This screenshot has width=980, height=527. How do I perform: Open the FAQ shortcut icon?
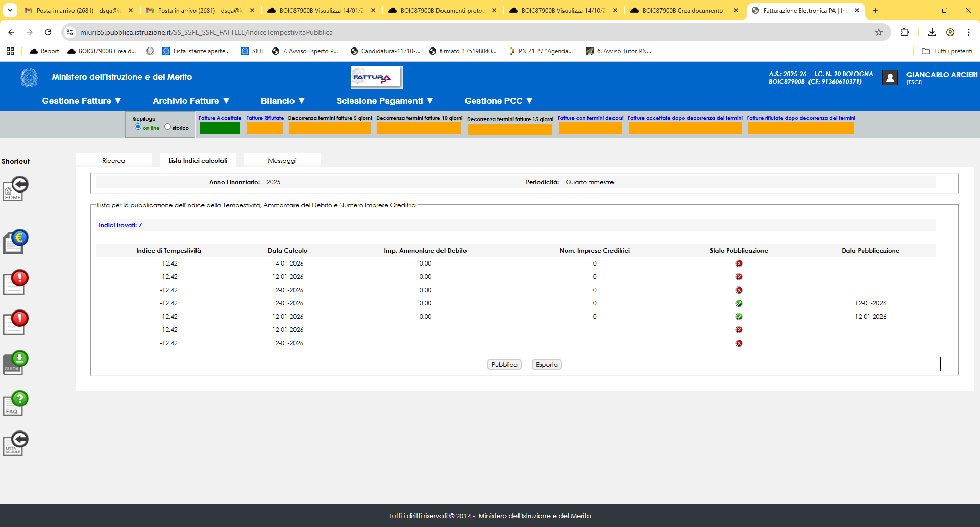pyautogui.click(x=15, y=403)
